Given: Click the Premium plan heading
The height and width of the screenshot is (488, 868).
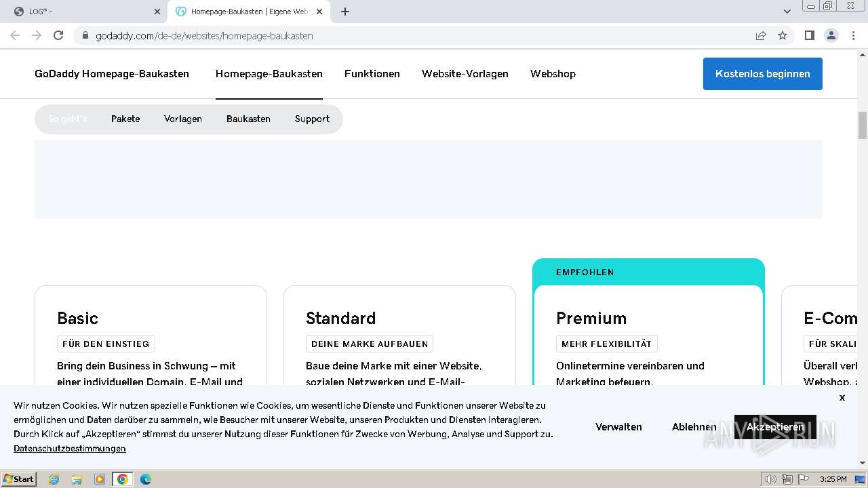Looking at the screenshot, I should click(591, 318).
